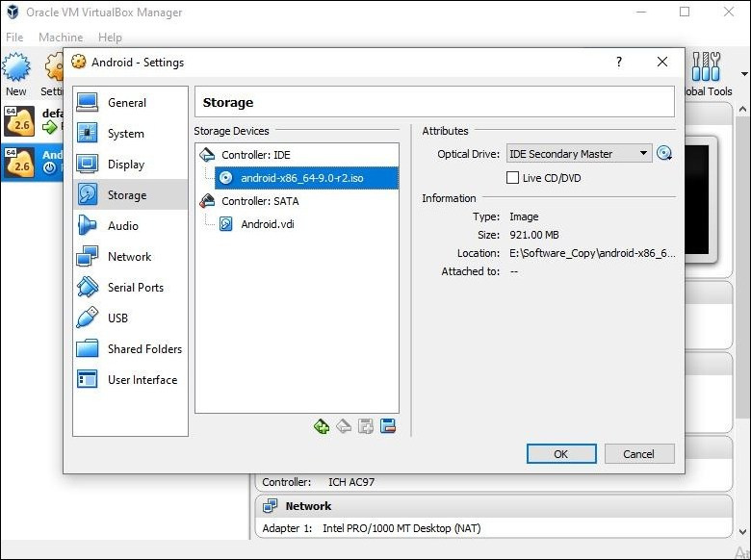This screenshot has width=751, height=560.
Task: Open the User Interface settings category
Action: pos(130,379)
